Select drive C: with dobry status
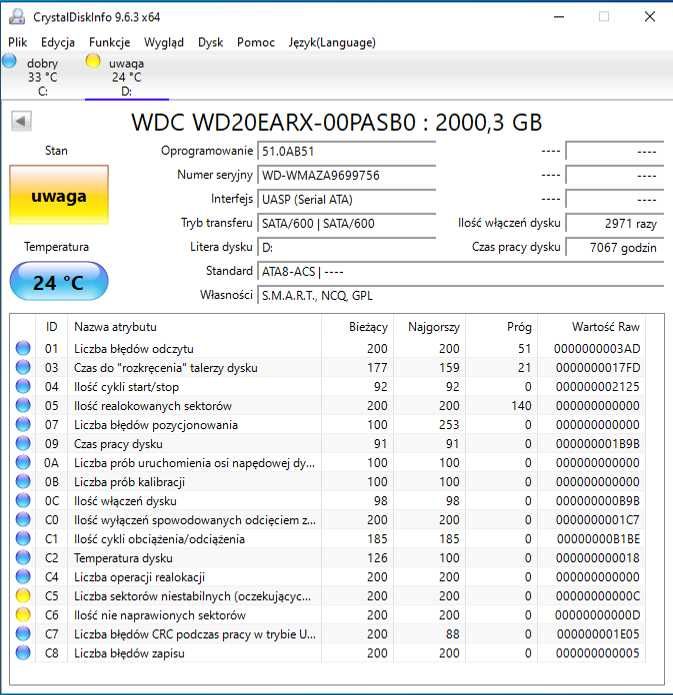 [x=42, y=77]
